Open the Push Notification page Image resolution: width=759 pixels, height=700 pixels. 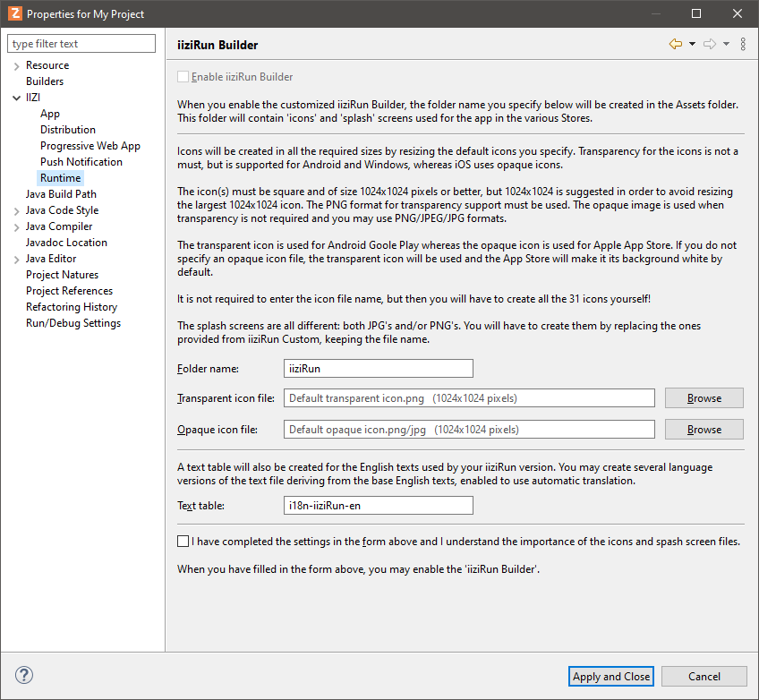coord(81,162)
